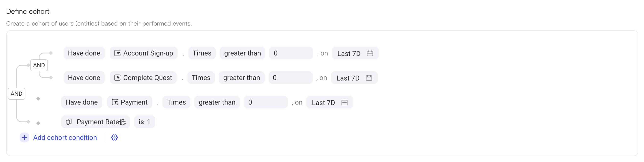Click the cohort settings gear icon
Viewport: 644px width, 162px height.
tap(115, 137)
